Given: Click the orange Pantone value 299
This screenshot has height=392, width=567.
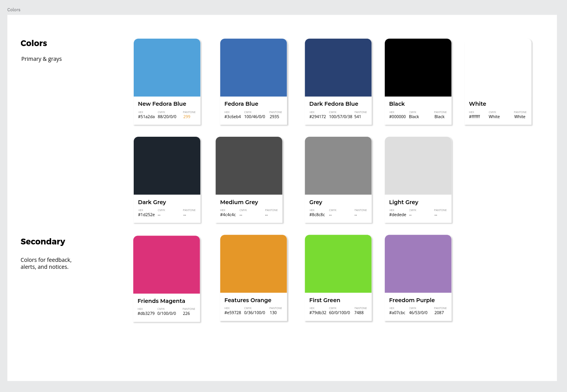Looking at the screenshot, I should point(187,117).
